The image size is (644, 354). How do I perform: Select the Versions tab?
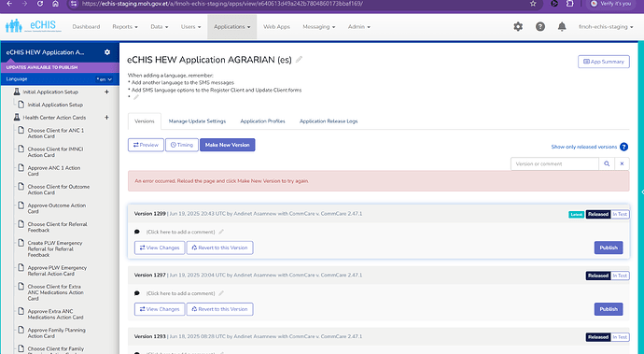coord(145,121)
